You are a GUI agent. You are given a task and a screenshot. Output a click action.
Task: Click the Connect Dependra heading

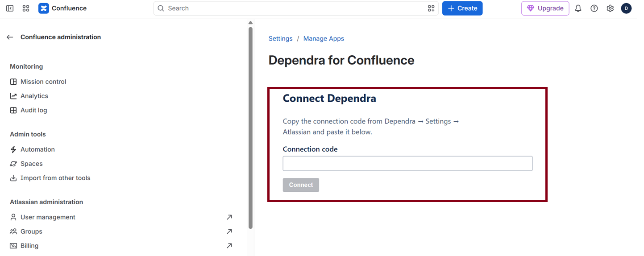(x=329, y=99)
